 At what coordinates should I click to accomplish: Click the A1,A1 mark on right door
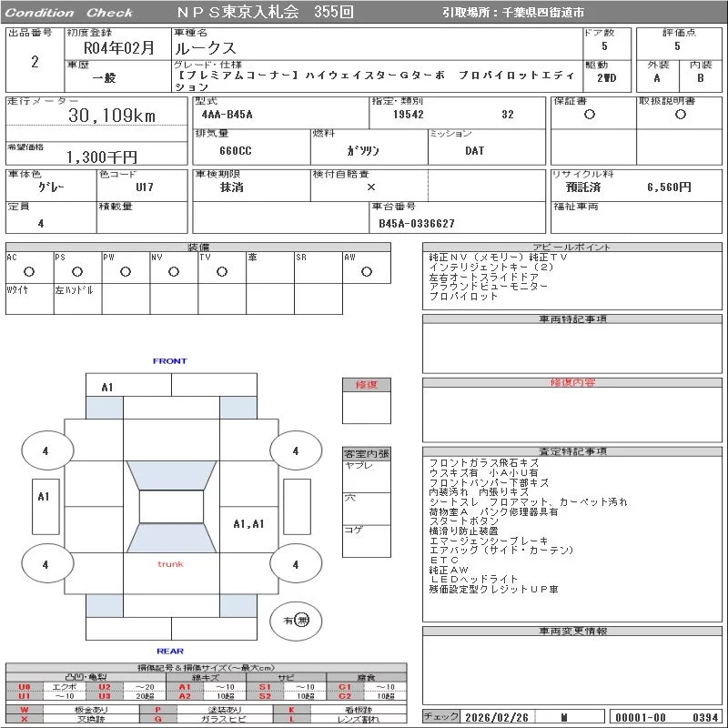click(x=248, y=524)
